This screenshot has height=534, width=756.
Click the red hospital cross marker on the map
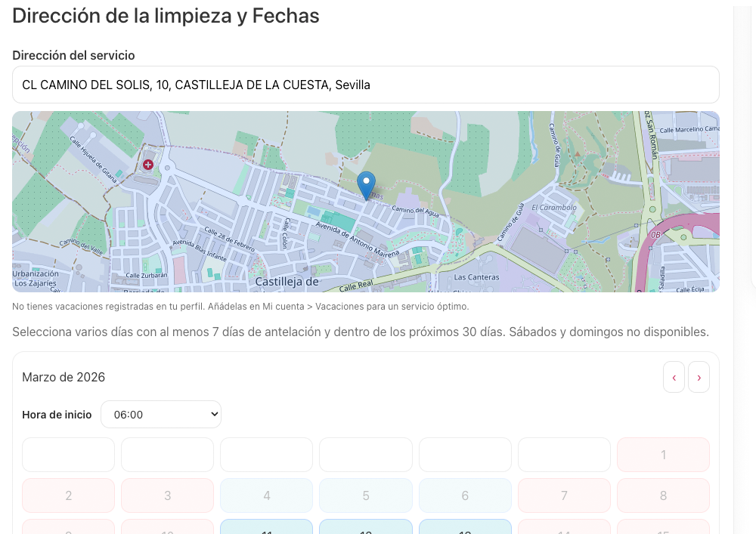click(x=147, y=165)
